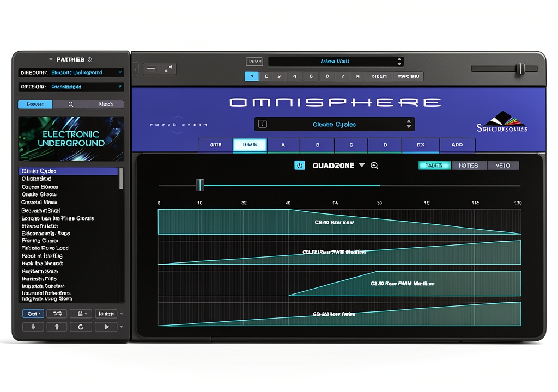Open the Multi page button
558x392 pixels.
pos(379,76)
